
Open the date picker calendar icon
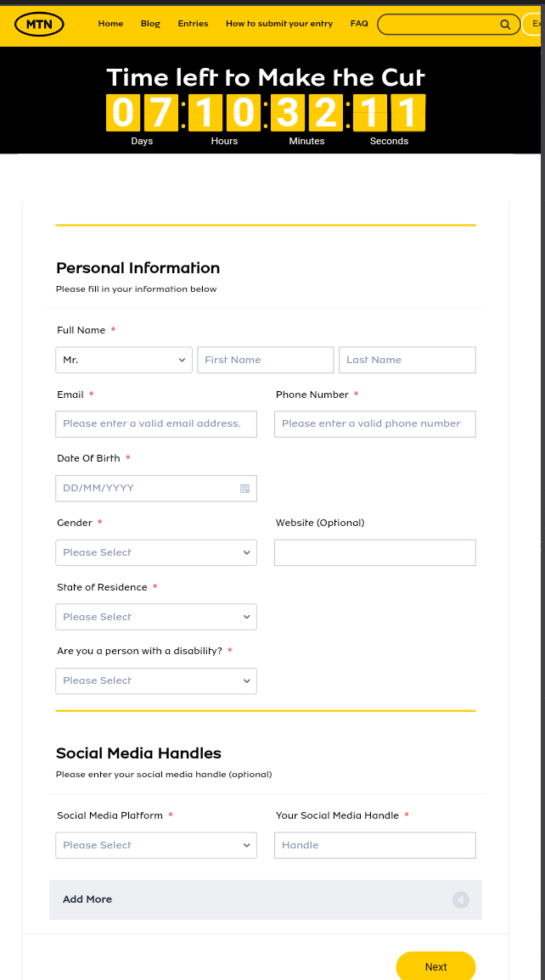pyautogui.click(x=244, y=489)
